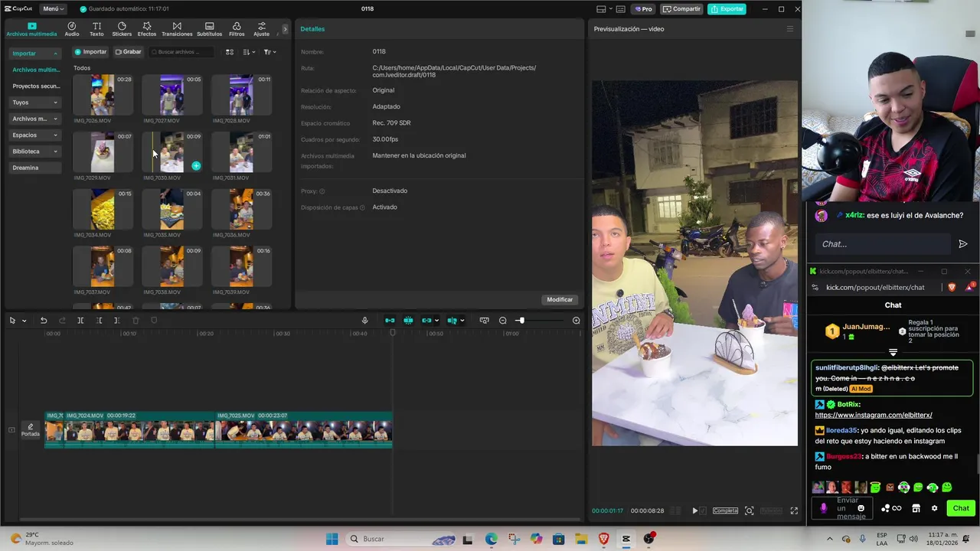Toggle Kick chat voice microphone
This screenshot has height=551, width=980.
(824, 508)
